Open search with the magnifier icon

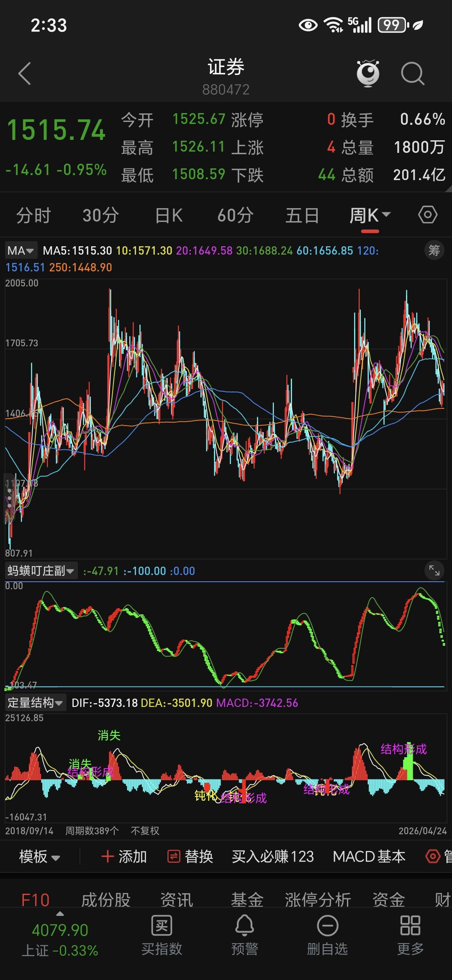(x=413, y=74)
